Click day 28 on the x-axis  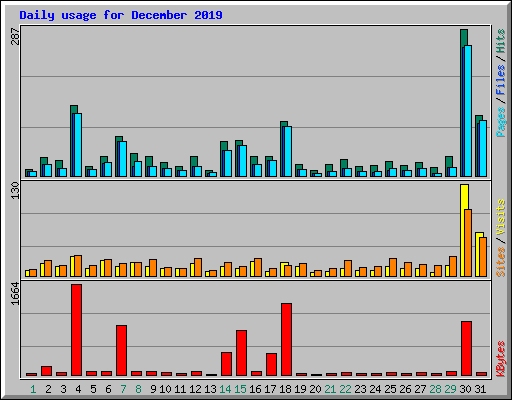(435, 389)
